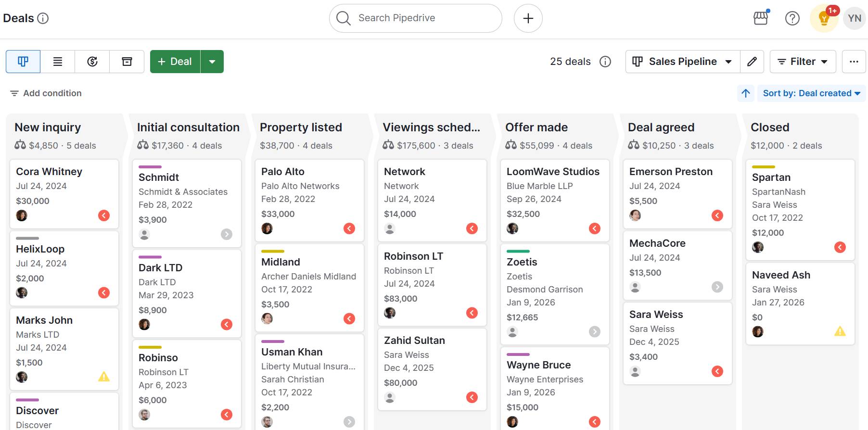Switch to pipeline kanban view
The width and height of the screenshot is (868, 430).
click(23, 62)
